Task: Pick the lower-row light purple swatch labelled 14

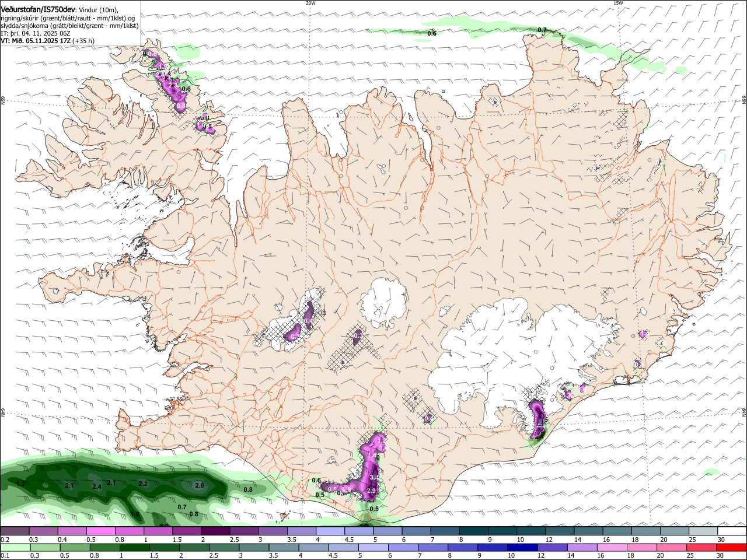Action: [x=582, y=548]
